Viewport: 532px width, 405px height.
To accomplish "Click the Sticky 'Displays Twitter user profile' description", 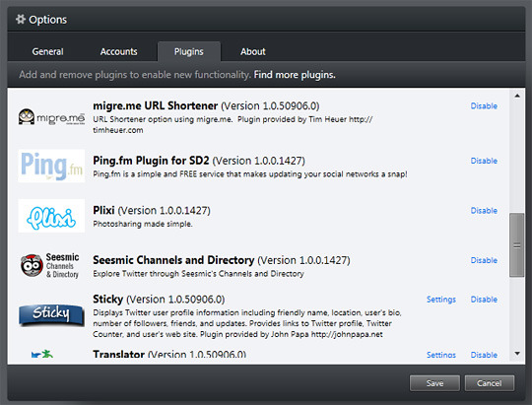I will pos(247,323).
